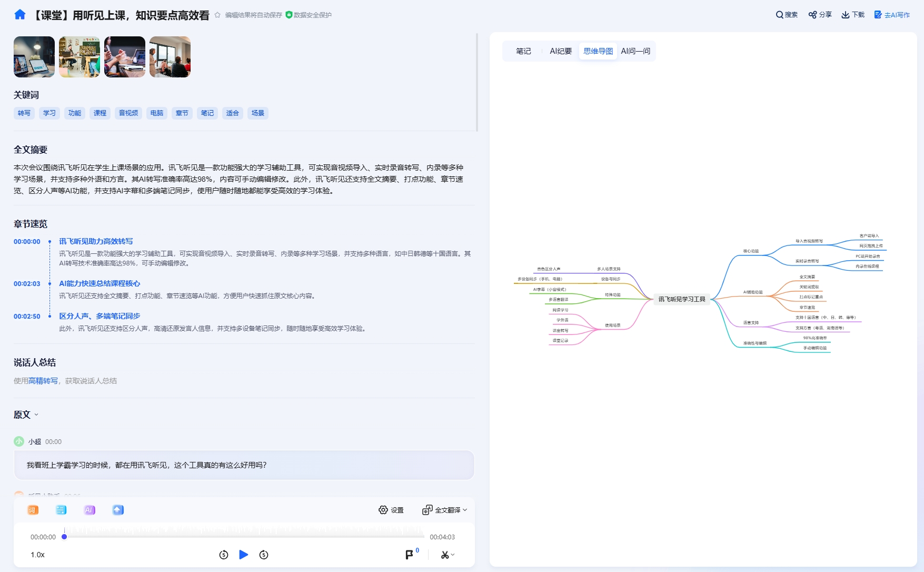
Task: Jump to timestamp 00:02:03
Action: coord(27,284)
